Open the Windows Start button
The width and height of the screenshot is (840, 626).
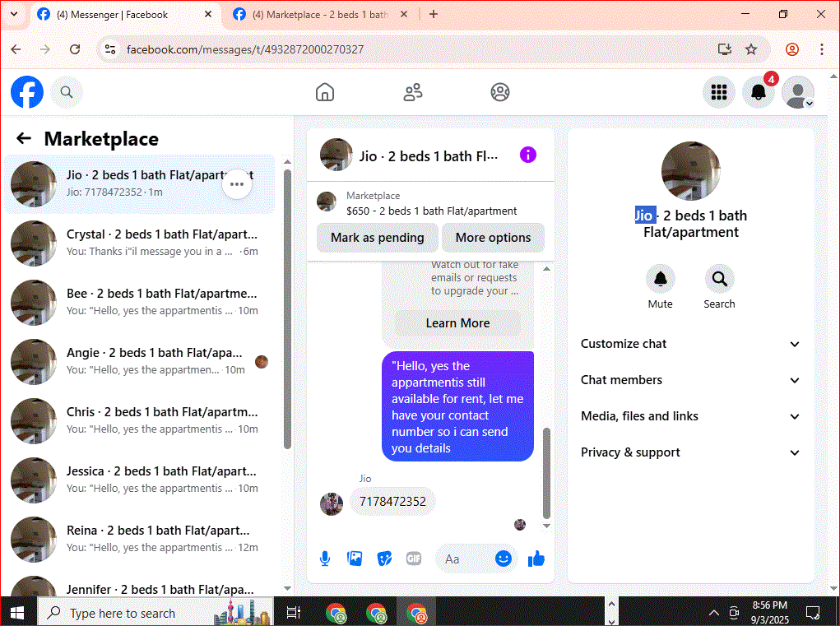[17, 612]
